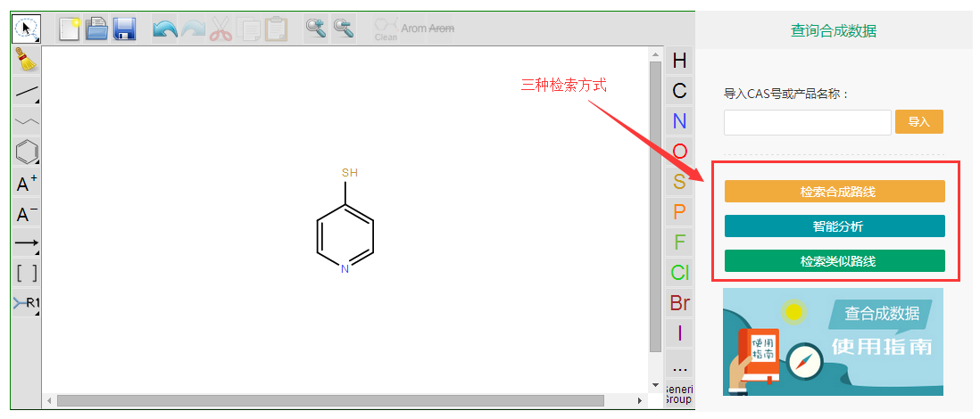Choose the brackets tool
980x419 pixels.
(x=26, y=273)
